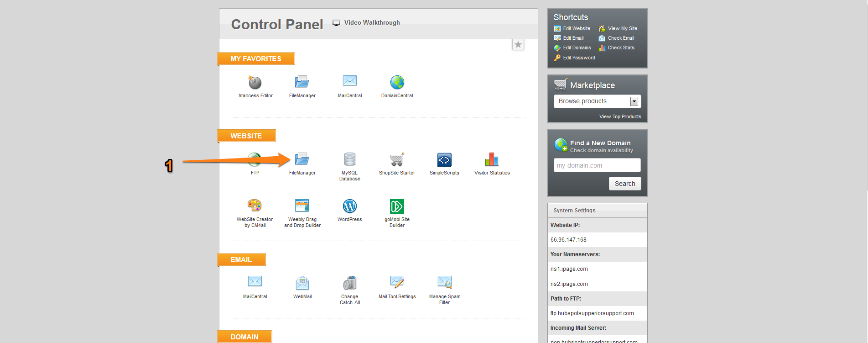Image resolution: width=868 pixels, height=343 pixels.
Task: Open MailCentral icon under My Favorites
Action: pos(350,81)
